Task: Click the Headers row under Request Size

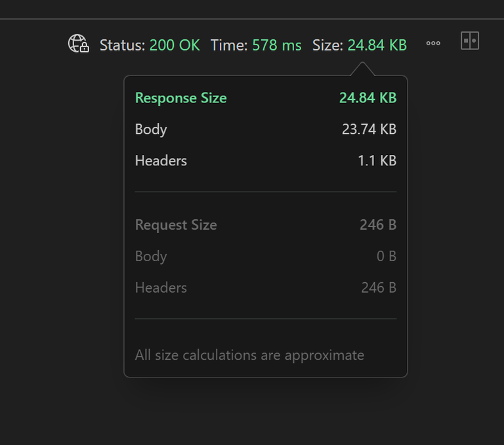Action: [161, 287]
